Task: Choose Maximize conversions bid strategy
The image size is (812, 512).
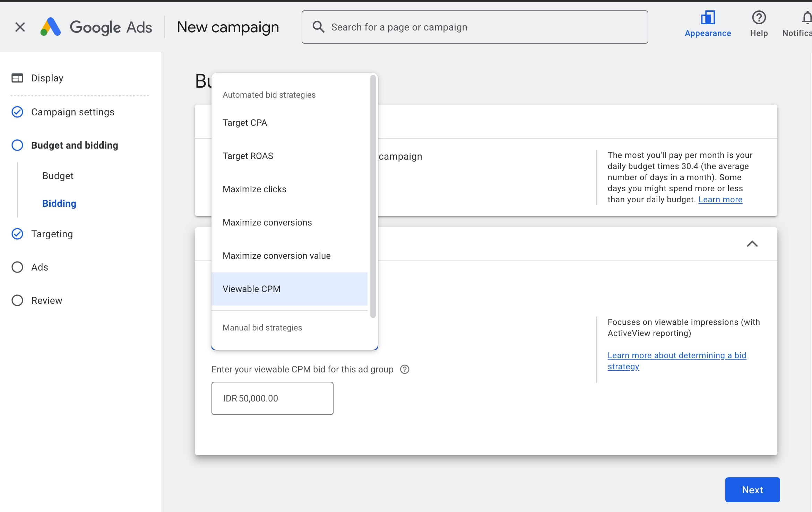Action: 267,222
